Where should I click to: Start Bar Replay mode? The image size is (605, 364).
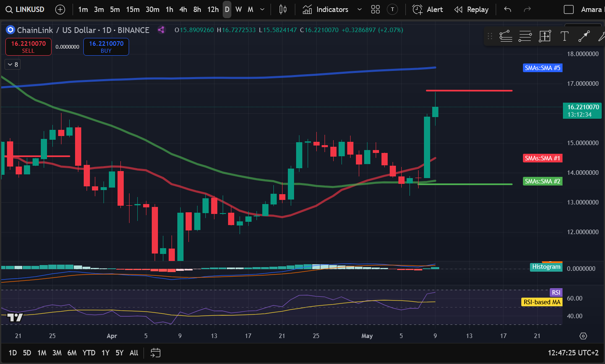point(471,9)
